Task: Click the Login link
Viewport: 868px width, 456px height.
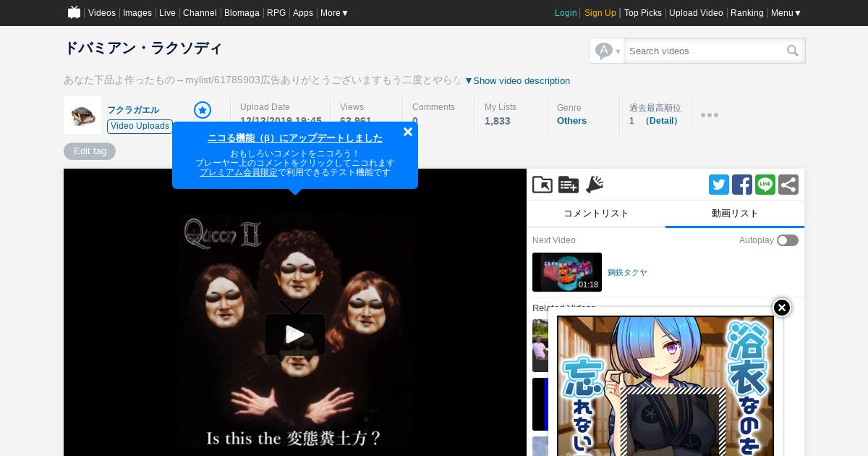Action: [566, 13]
